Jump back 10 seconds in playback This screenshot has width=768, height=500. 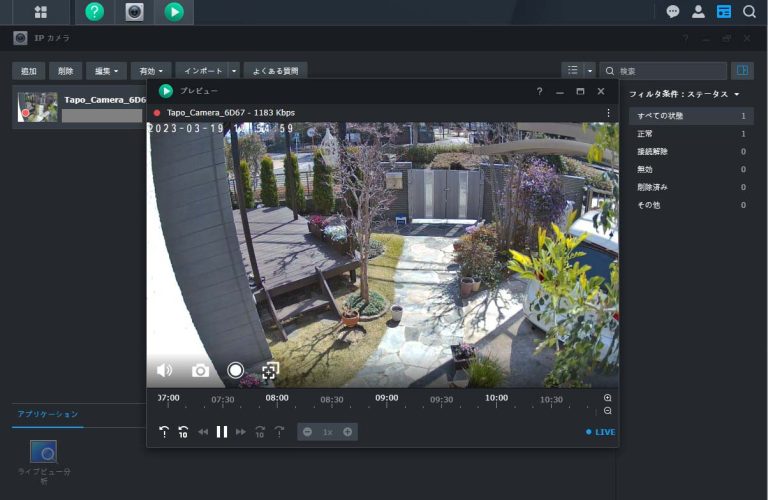[183, 432]
